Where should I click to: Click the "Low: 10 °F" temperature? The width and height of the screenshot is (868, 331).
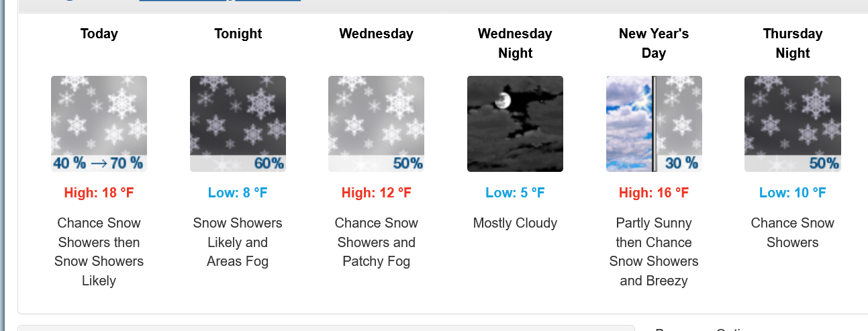[792, 193]
